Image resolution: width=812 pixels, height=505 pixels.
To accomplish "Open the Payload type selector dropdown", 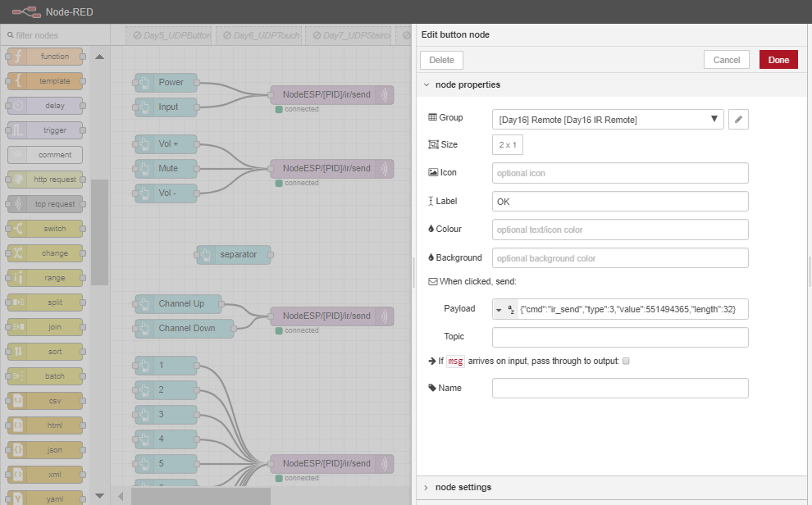I will [x=505, y=309].
